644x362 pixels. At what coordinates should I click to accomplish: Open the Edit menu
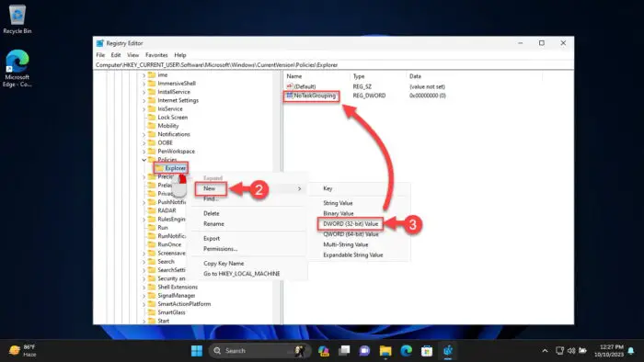click(x=116, y=55)
